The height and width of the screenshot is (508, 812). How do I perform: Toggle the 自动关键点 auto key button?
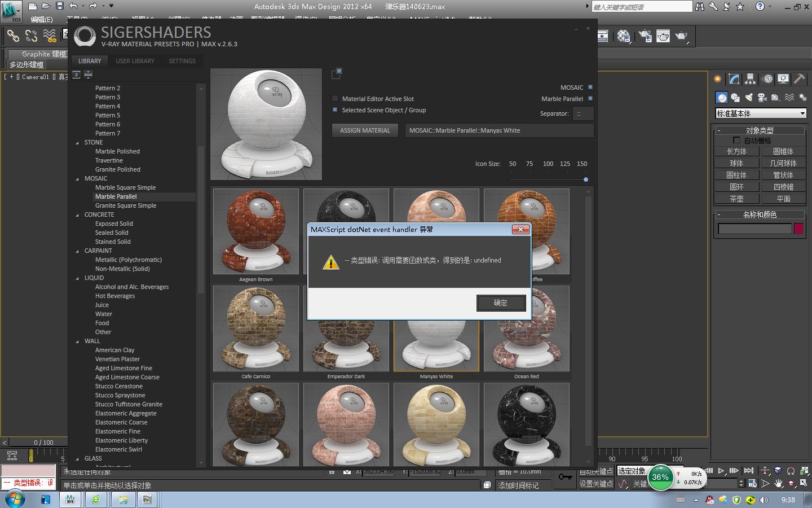coord(596,471)
